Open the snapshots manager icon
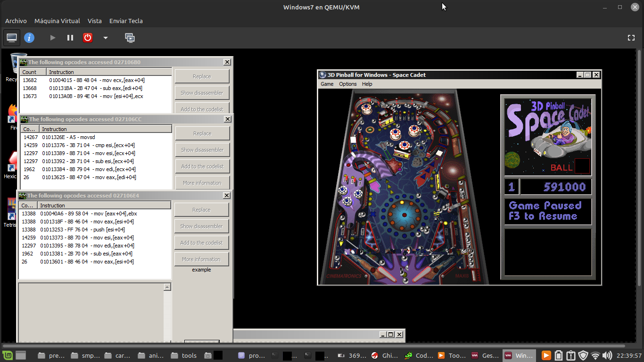 pyautogui.click(x=130, y=38)
